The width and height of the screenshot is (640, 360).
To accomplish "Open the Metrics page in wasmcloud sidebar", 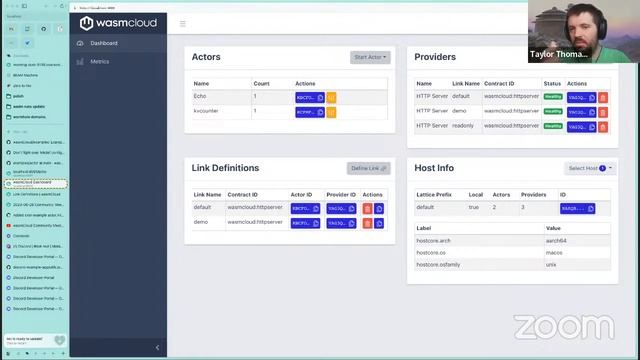I will (118, 62).
